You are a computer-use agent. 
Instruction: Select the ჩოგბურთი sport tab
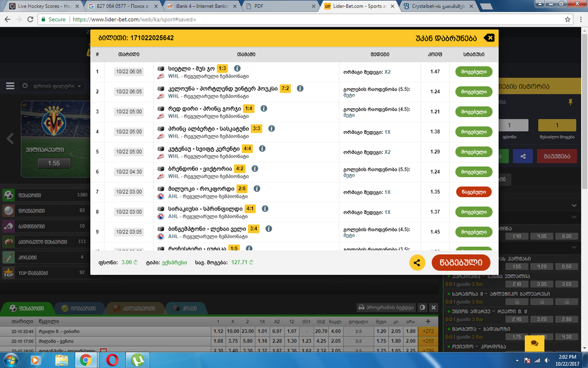tap(79, 308)
